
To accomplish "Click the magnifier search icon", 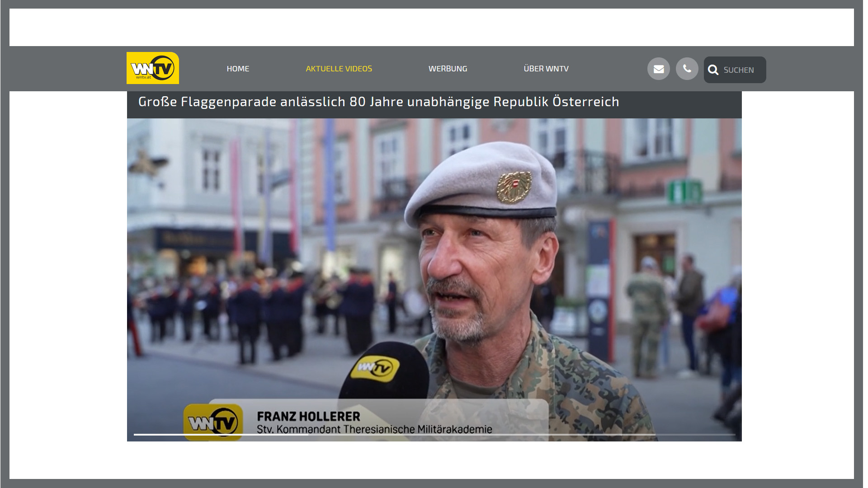I will click(713, 70).
